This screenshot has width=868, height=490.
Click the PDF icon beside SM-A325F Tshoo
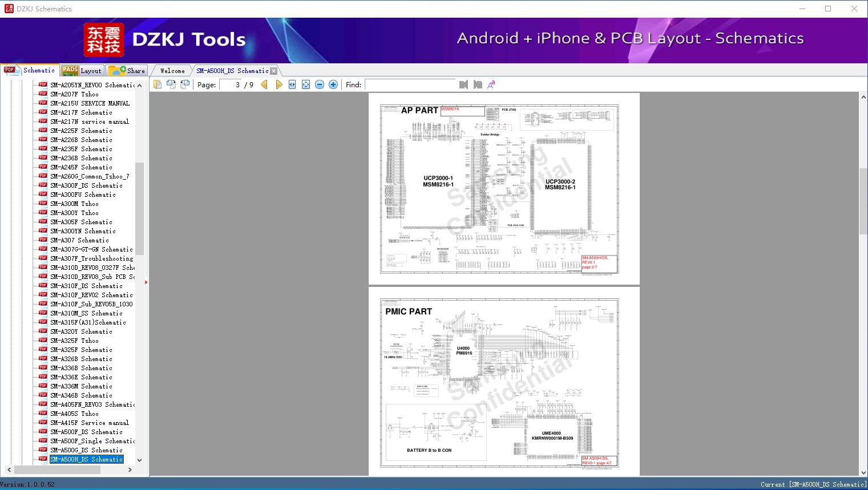(x=43, y=341)
